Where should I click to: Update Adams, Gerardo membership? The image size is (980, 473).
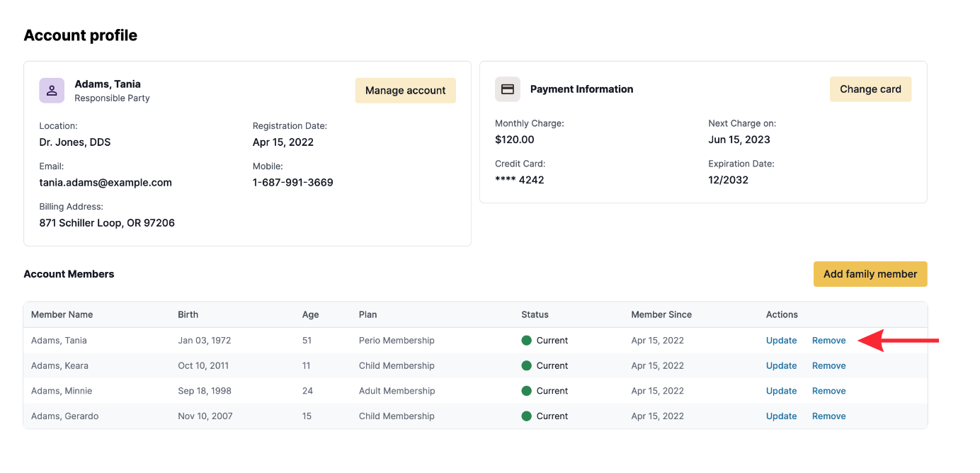(782, 416)
